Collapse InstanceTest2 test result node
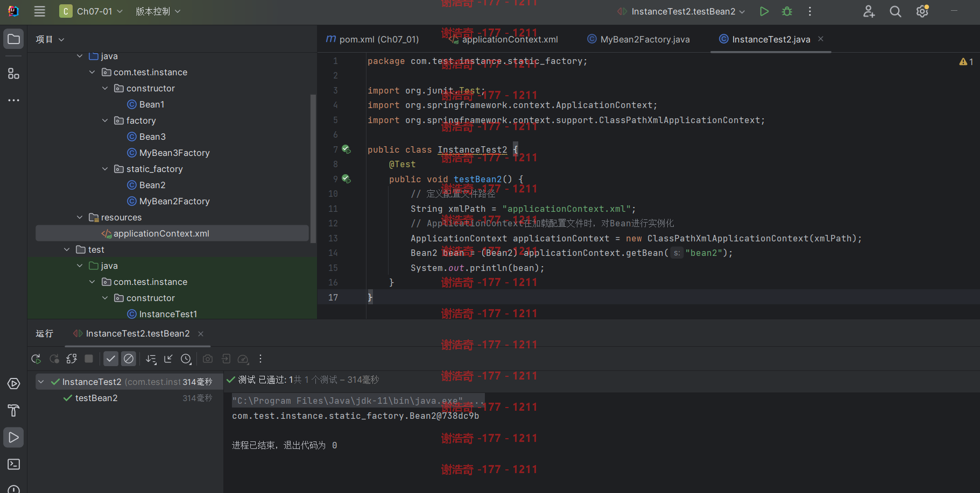The width and height of the screenshot is (980, 493). tap(41, 382)
